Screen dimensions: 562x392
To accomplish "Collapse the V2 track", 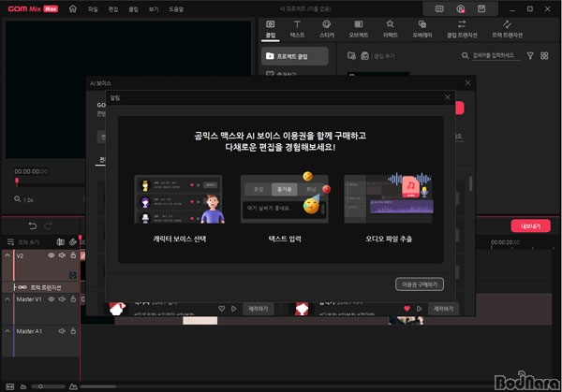I will pos(7,255).
